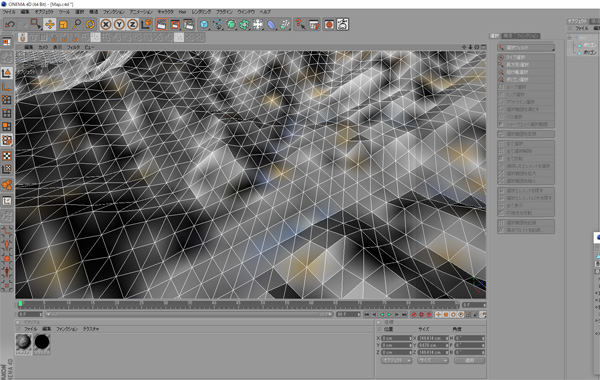600x380 pixels.
Task: Click the ライブ選択 command
Action: click(526, 57)
